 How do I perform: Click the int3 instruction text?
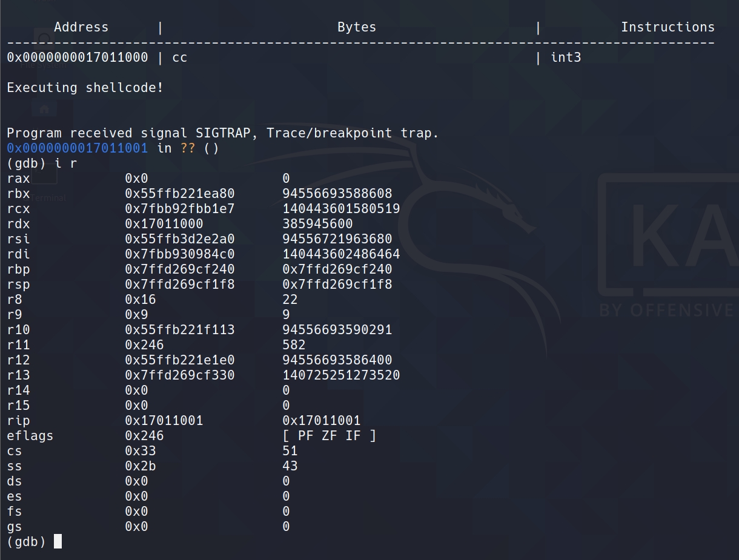(x=566, y=58)
